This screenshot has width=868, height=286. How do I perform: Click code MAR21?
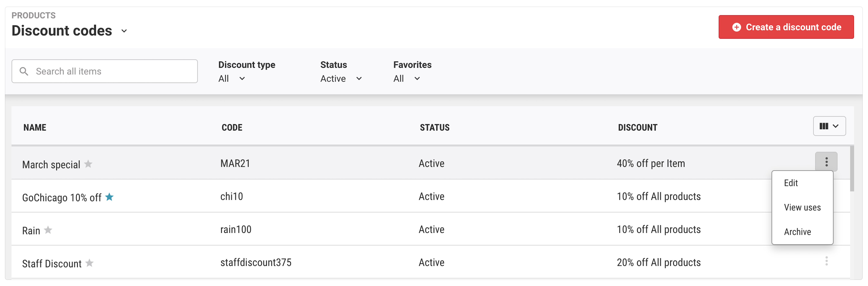coord(235,164)
